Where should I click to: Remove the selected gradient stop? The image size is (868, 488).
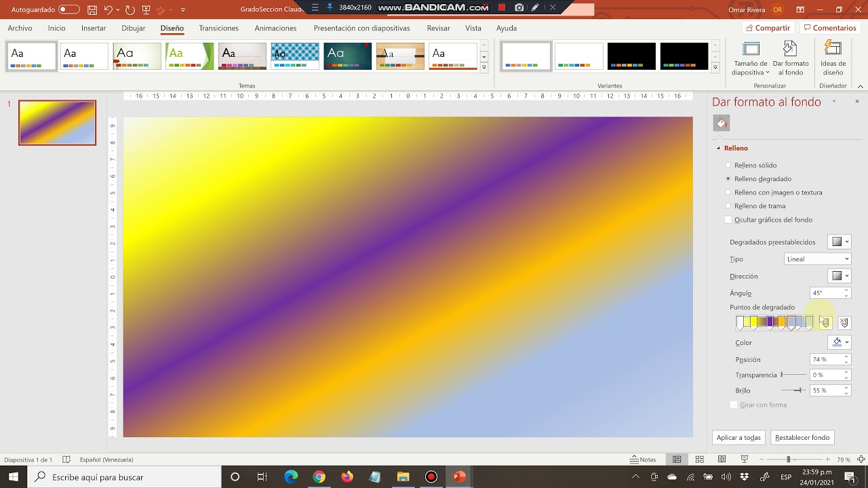coord(844,323)
